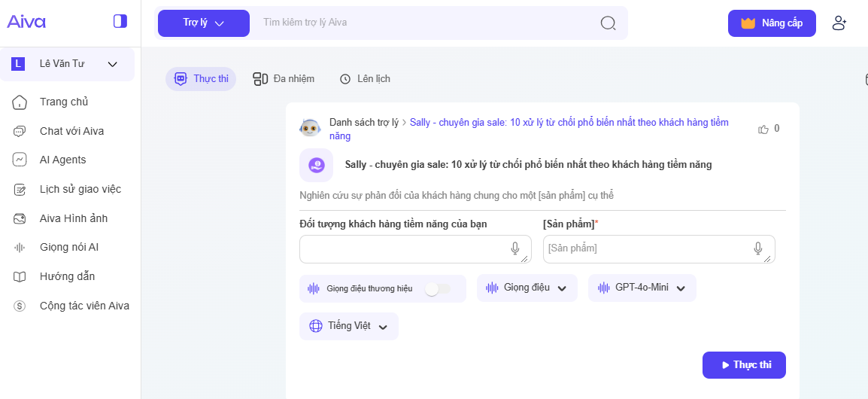Image resolution: width=868 pixels, height=399 pixels.
Task: Click the Tìm kiếm trợ lý Aiva search field
Action: tap(425, 23)
